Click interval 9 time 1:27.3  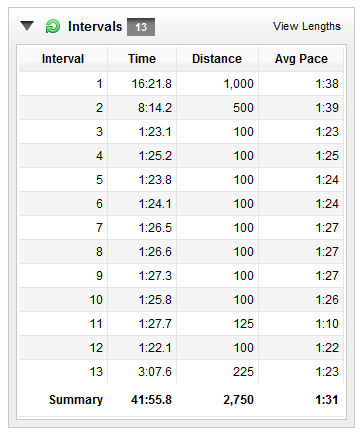(x=155, y=276)
